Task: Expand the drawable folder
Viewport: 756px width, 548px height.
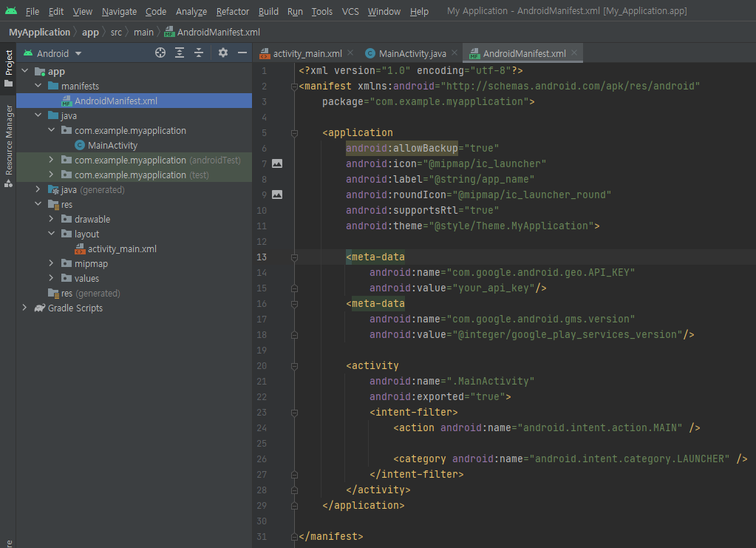Action: pos(51,219)
